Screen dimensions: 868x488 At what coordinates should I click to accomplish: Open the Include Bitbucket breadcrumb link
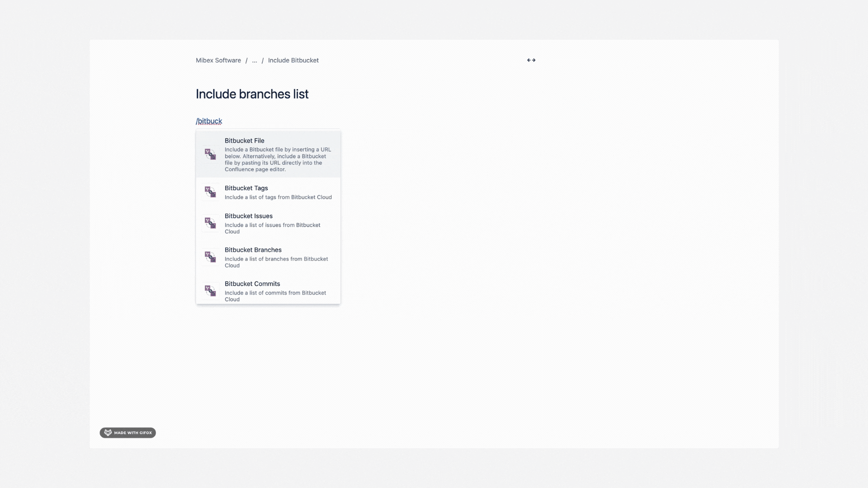point(293,60)
